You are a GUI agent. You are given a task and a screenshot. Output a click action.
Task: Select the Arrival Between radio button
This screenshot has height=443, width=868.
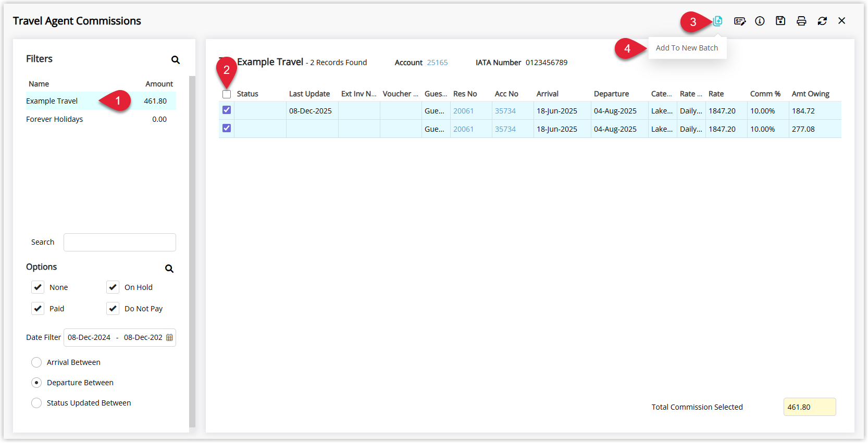[x=36, y=362]
